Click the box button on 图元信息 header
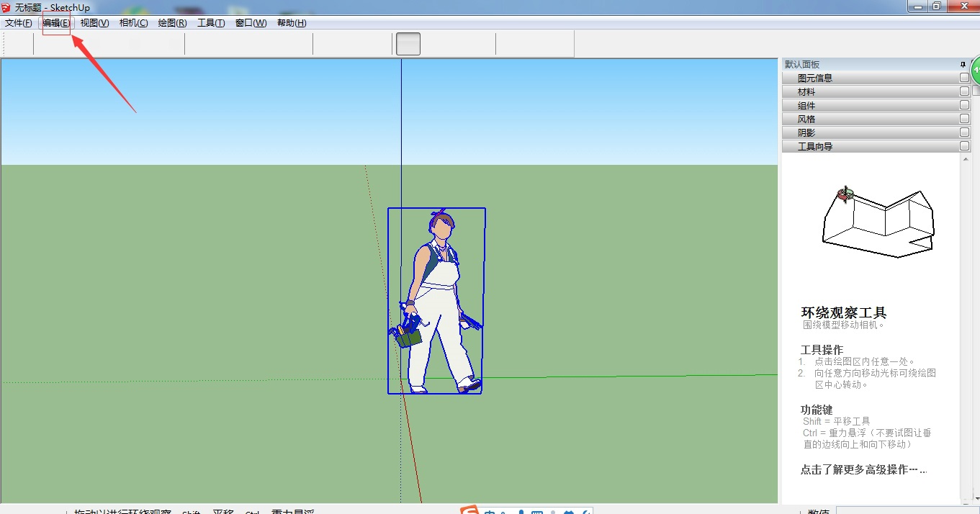The image size is (980, 514). coord(964,78)
